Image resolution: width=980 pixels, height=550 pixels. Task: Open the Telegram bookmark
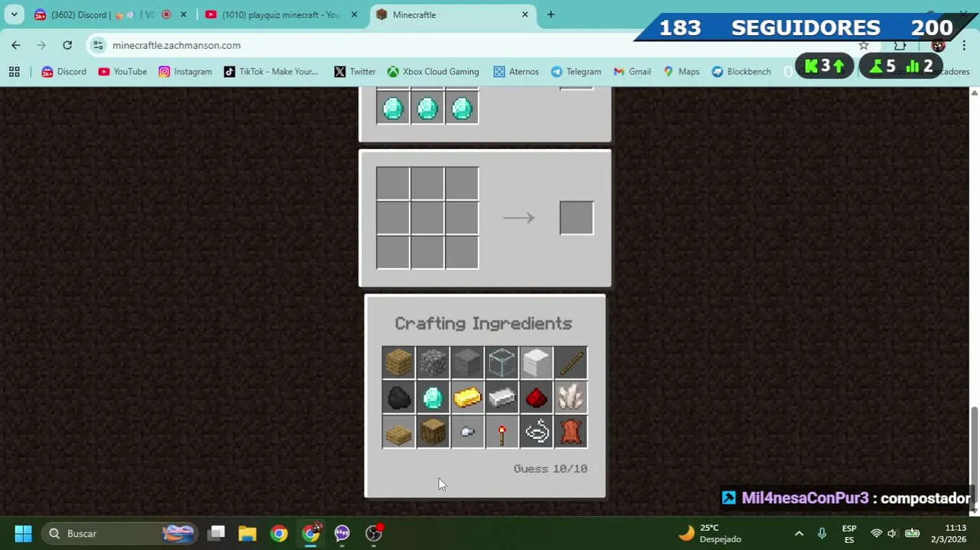tap(576, 71)
